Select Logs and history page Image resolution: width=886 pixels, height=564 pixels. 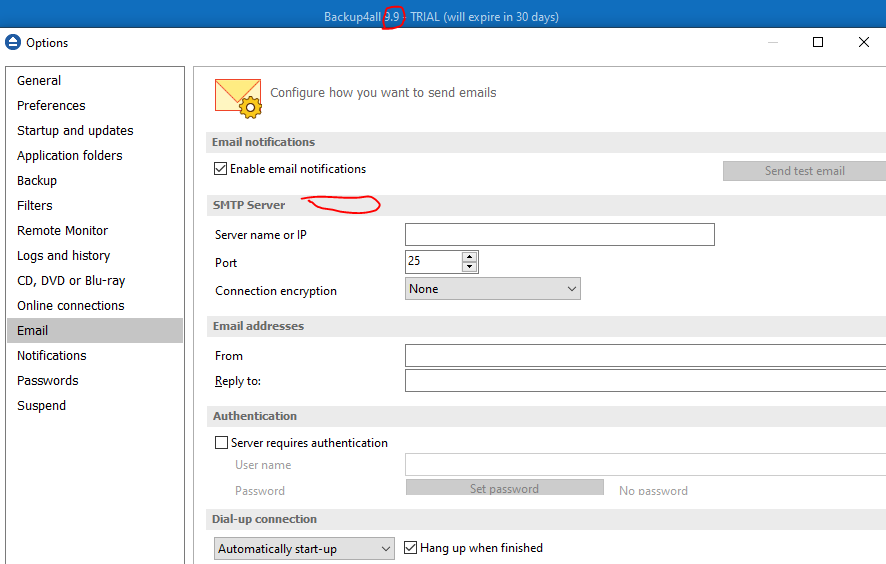[x=95, y=255]
